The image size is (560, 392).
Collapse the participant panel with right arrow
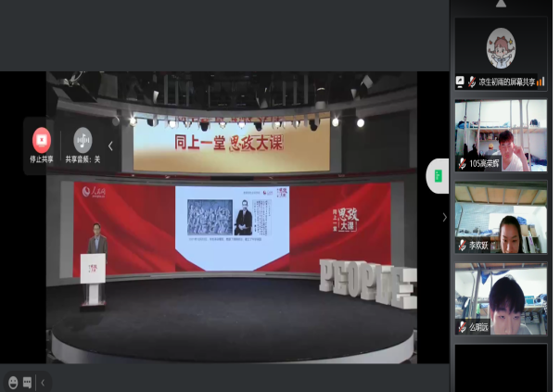tap(444, 217)
